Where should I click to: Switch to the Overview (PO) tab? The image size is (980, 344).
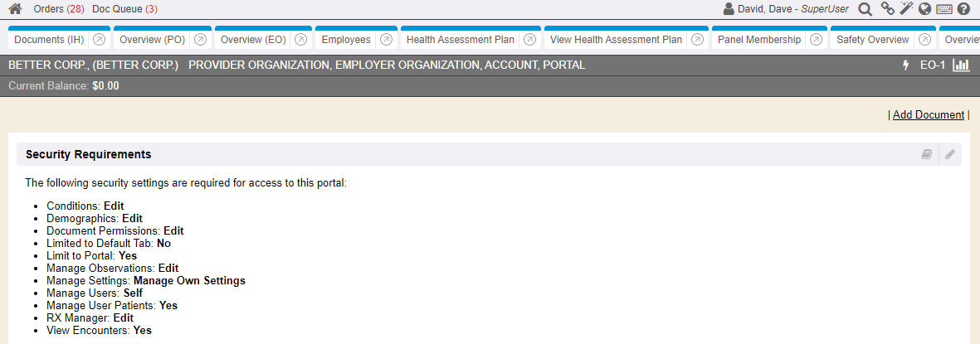(x=150, y=40)
